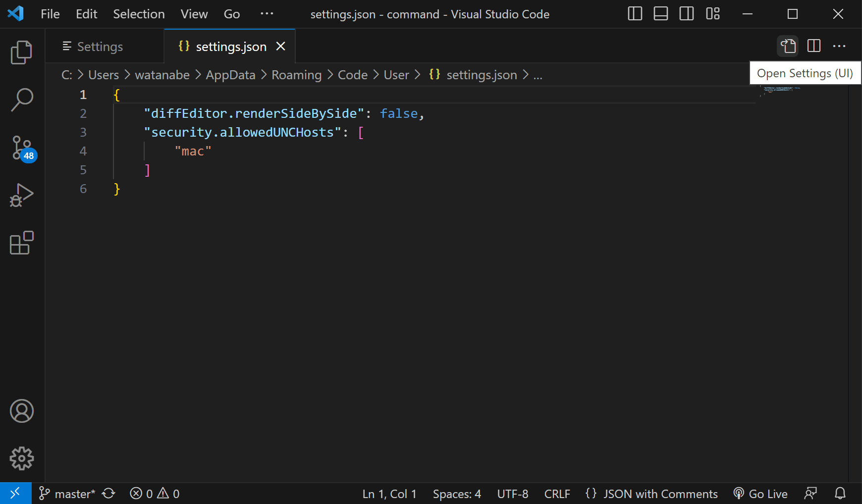Image resolution: width=862 pixels, height=504 pixels.
Task: Toggle the Secondary Side Bar layout icon
Action: coord(687,14)
